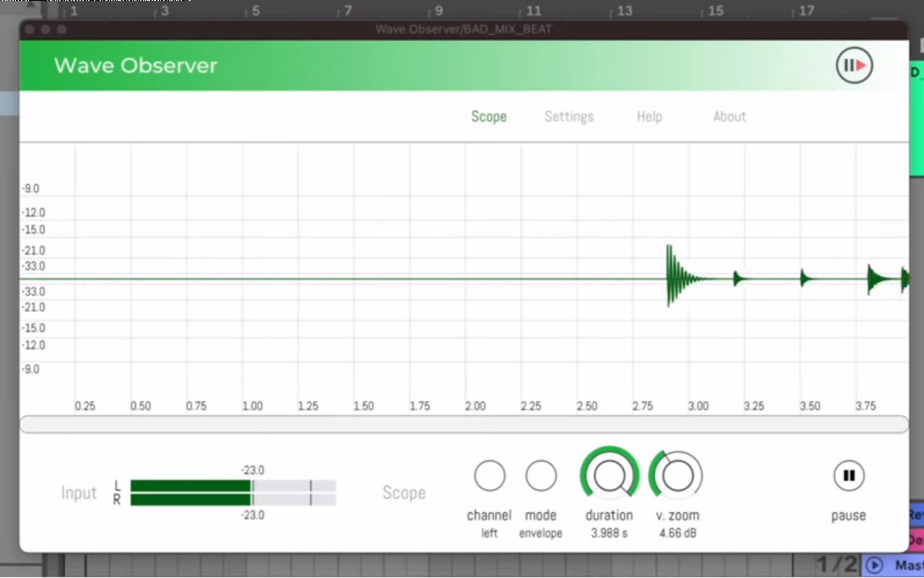This screenshot has height=578, width=924.
Task: Open the Help tab
Action: (649, 116)
